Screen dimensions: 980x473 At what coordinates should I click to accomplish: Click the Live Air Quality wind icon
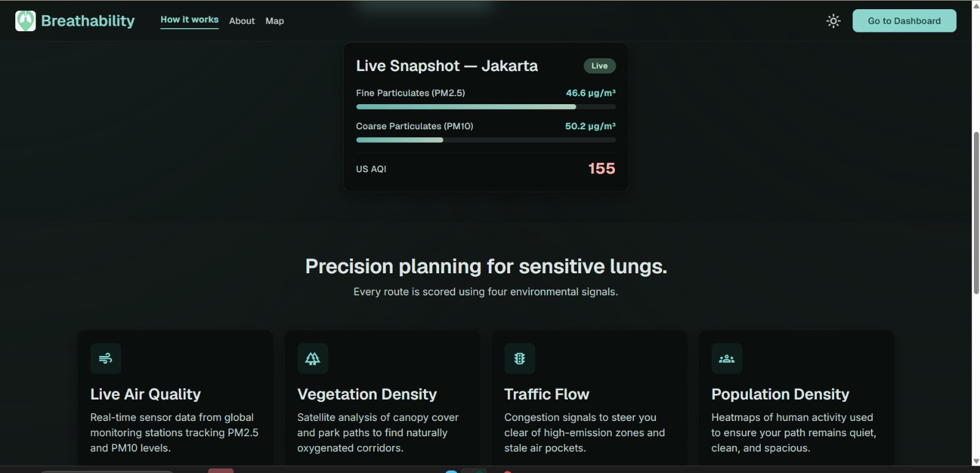click(105, 358)
